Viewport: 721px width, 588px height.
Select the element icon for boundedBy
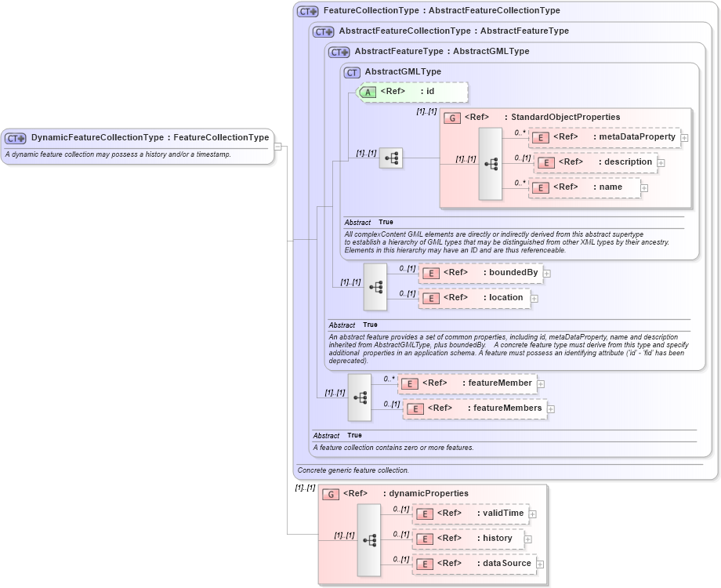(429, 273)
